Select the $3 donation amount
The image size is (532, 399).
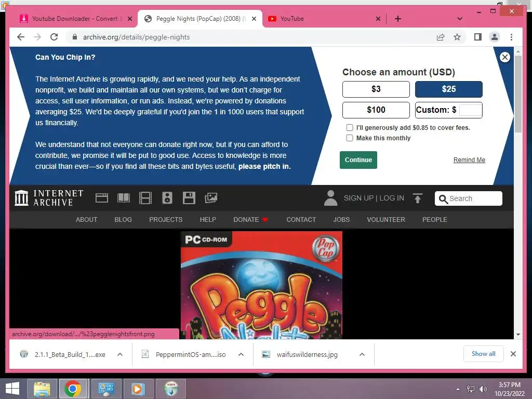(x=376, y=89)
